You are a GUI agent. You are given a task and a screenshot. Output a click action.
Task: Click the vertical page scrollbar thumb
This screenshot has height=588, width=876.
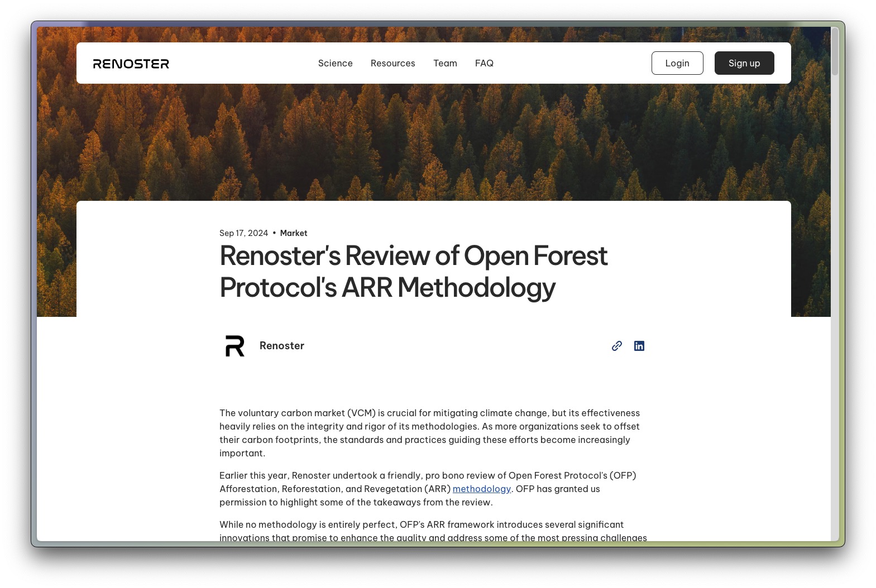tap(835, 51)
